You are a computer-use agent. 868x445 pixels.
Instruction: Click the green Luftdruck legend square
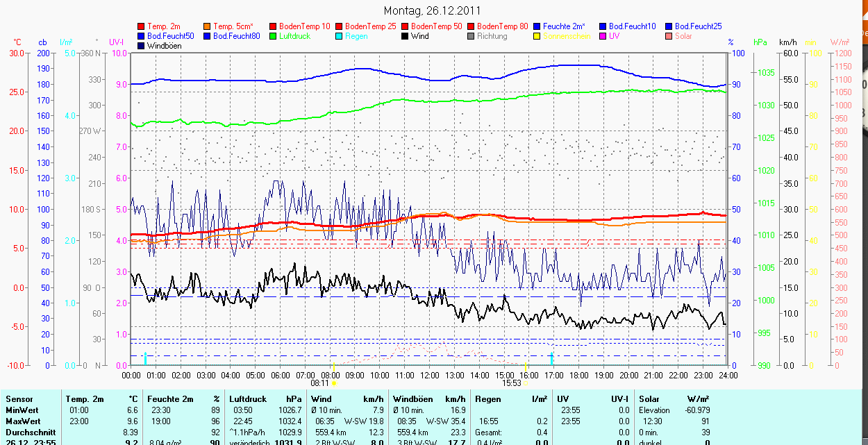[x=274, y=36]
